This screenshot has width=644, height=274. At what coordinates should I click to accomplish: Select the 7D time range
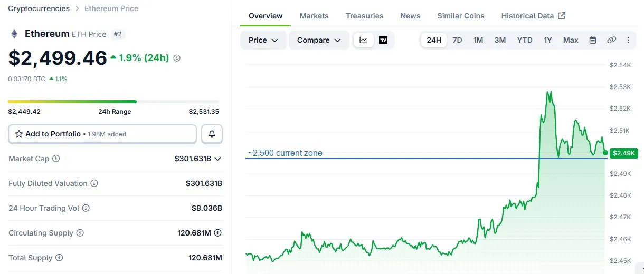tap(458, 40)
